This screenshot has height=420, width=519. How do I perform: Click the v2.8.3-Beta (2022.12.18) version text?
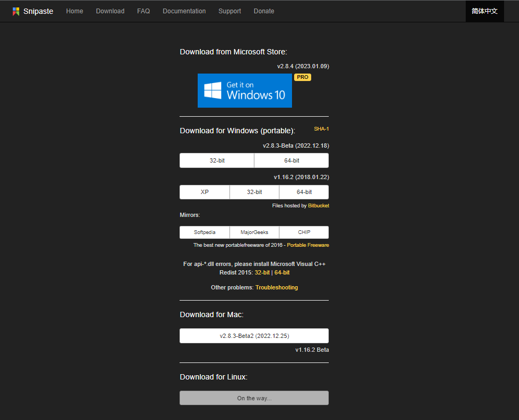point(296,146)
